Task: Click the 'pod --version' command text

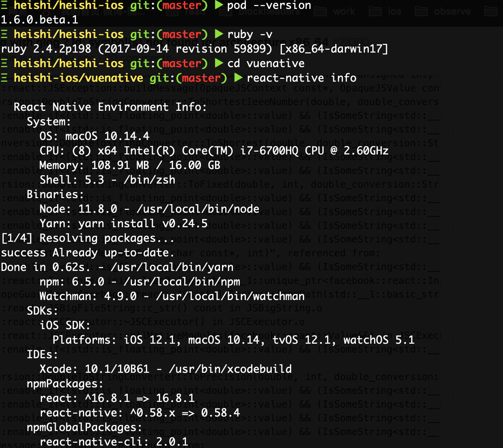Action: (x=269, y=6)
